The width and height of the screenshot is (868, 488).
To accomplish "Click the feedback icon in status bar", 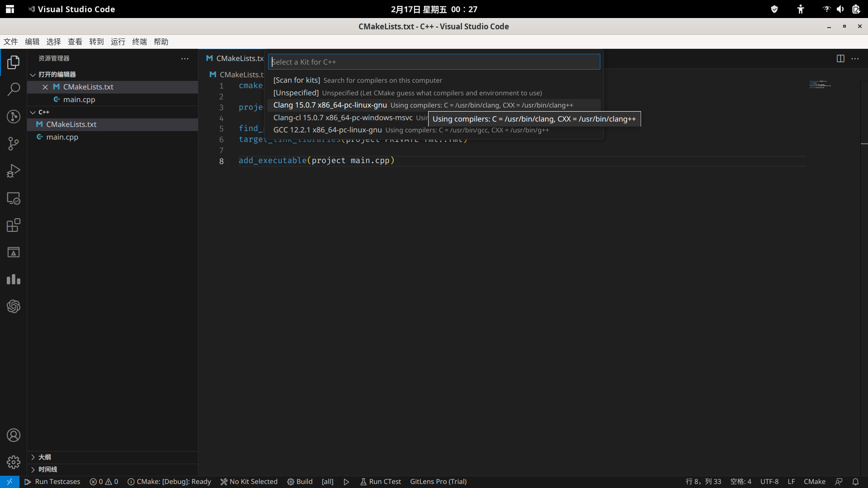I will click(839, 482).
